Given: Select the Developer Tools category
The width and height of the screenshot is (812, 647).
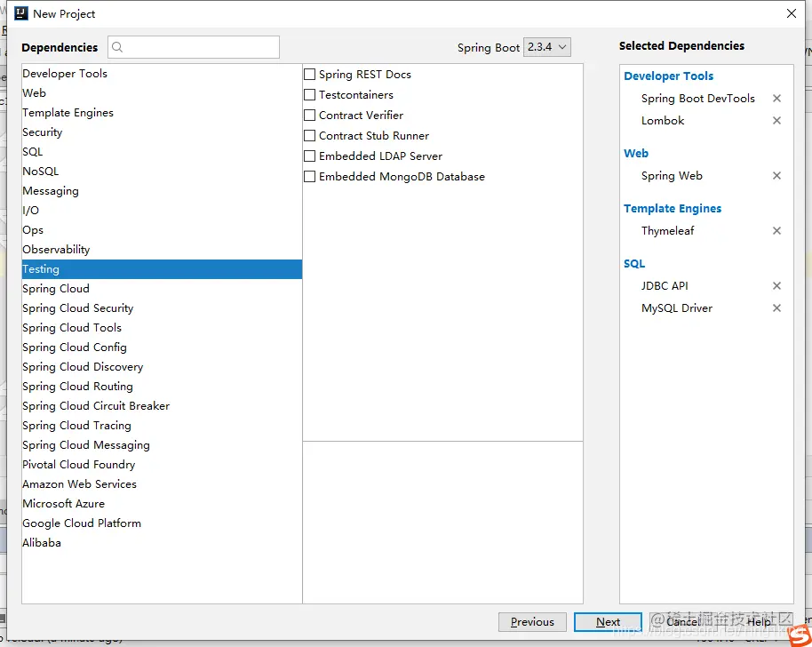Looking at the screenshot, I should click(x=162, y=74).
